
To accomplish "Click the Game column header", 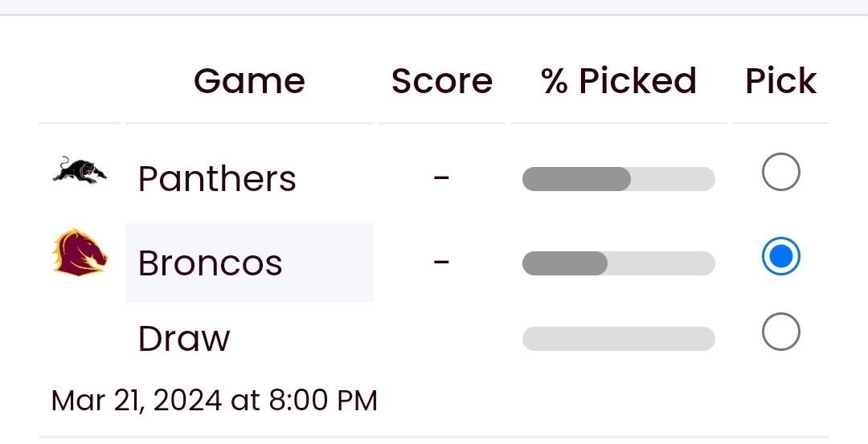I will tap(249, 81).
